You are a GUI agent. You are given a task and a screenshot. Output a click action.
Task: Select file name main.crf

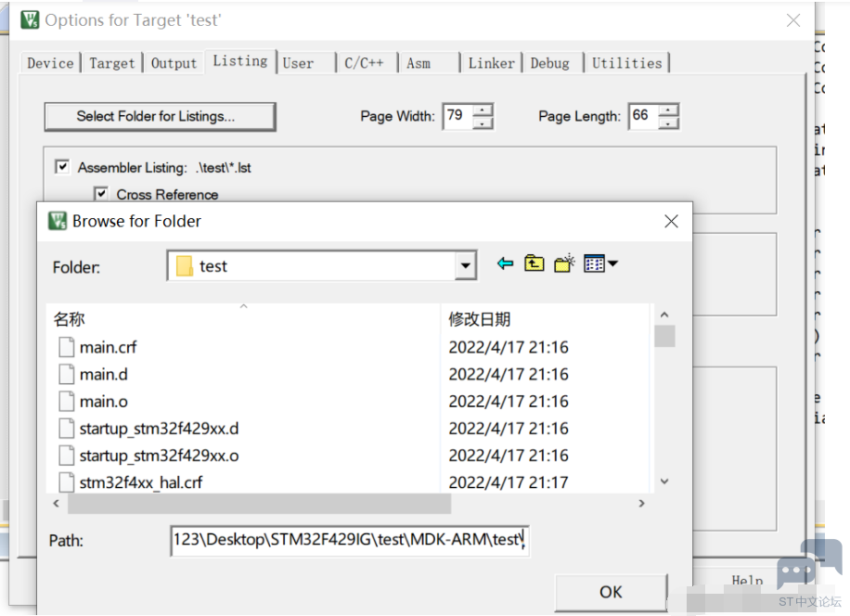108,347
